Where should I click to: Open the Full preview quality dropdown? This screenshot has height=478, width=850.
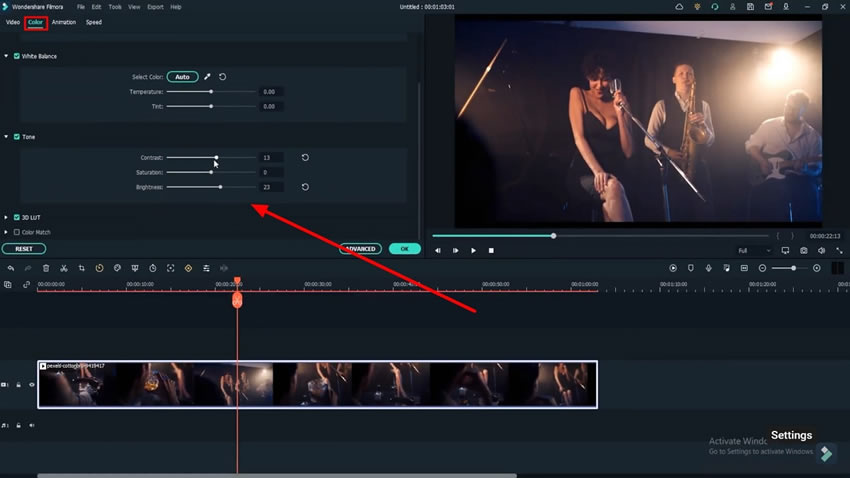754,250
